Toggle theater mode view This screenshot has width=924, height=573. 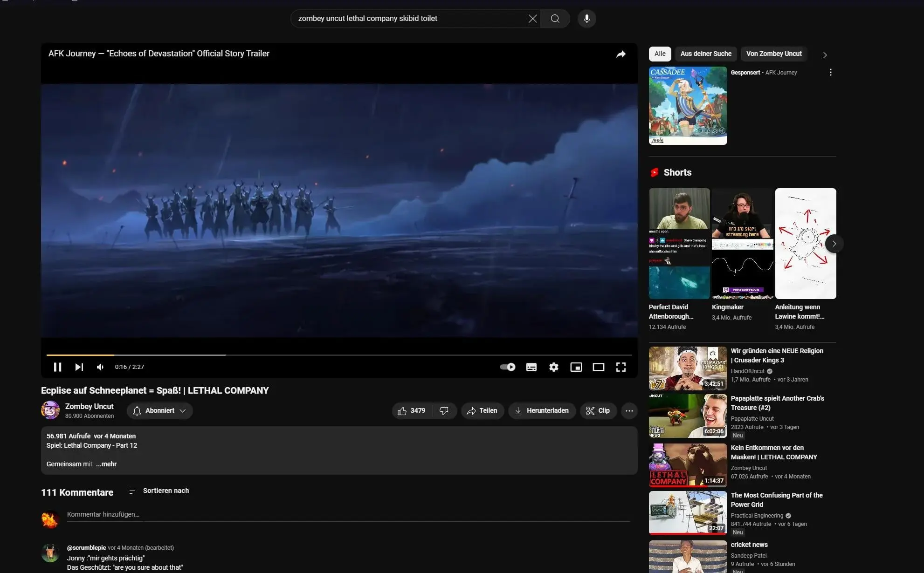click(x=598, y=367)
